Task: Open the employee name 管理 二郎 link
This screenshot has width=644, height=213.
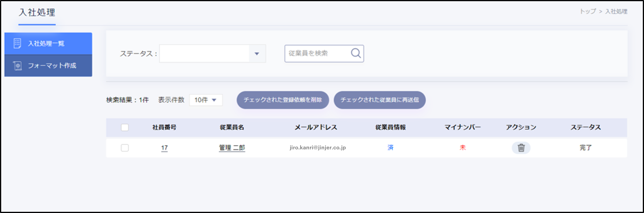Action: [x=232, y=148]
